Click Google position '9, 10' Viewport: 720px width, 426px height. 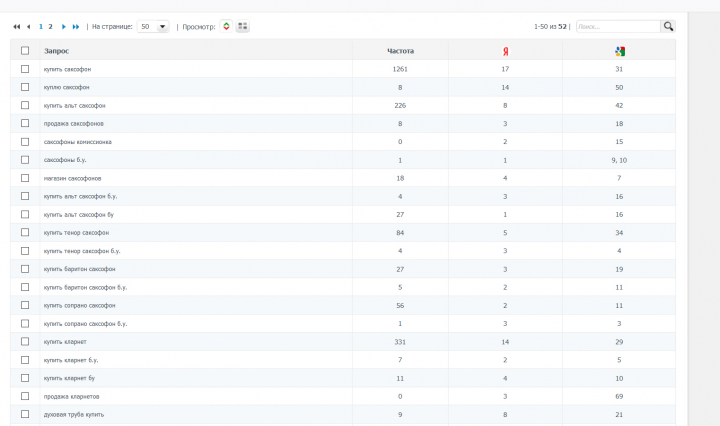(619, 160)
